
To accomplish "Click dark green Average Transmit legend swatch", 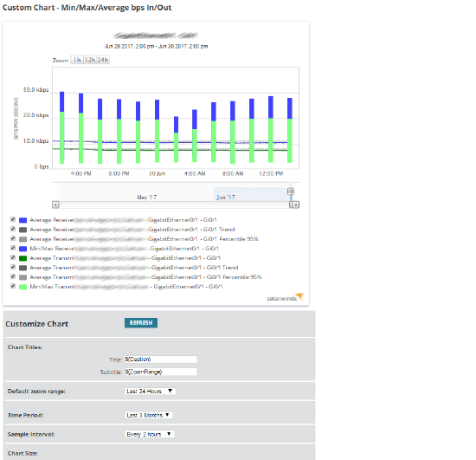I will click(23, 258).
